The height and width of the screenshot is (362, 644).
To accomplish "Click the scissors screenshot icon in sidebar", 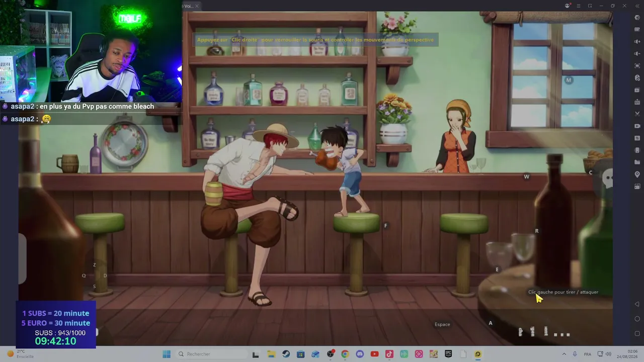I will tap(637, 114).
